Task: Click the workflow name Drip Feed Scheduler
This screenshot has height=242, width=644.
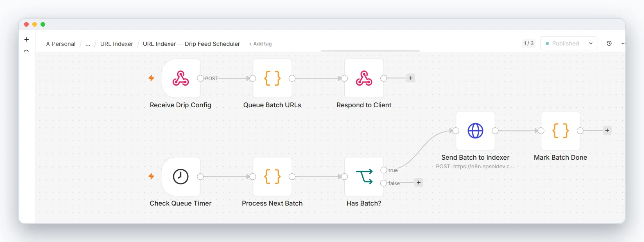Action: [191, 44]
